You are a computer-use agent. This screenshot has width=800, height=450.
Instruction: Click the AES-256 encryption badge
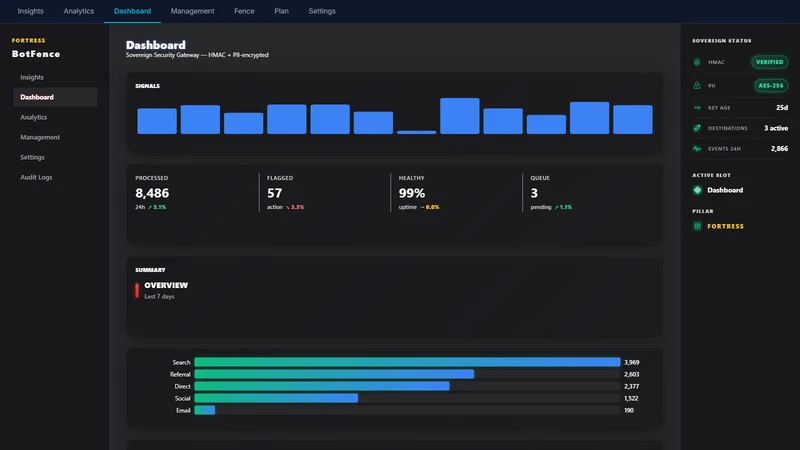[771, 85]
